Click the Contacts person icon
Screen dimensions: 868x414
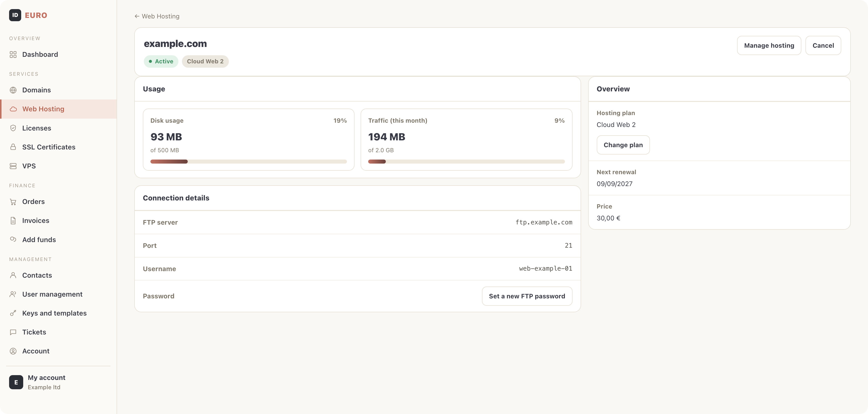[x=13, y=275]
